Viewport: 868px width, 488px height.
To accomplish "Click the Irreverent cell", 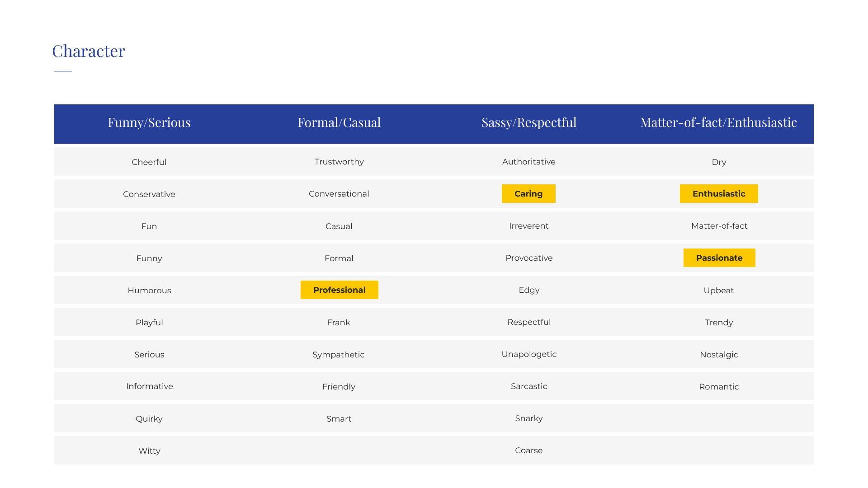I will click(529, 226).
